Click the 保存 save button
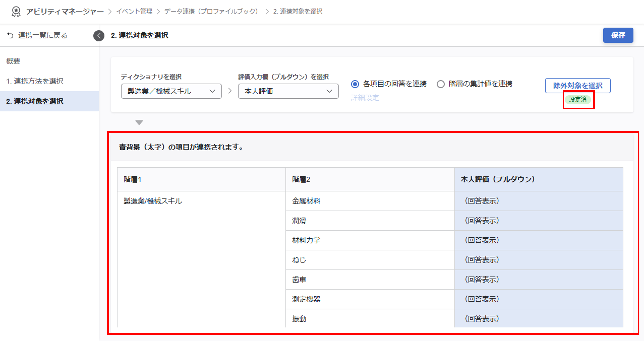This screenshot has width=644, height=341. (618, 35)
